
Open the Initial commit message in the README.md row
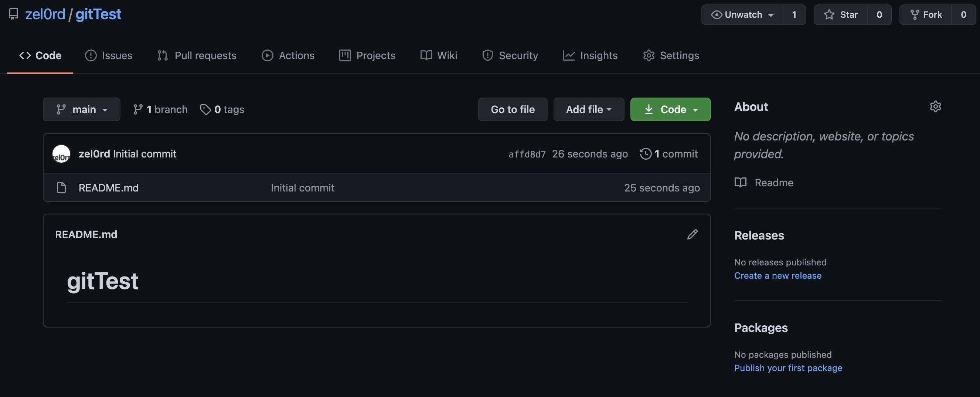pos(302,188)
